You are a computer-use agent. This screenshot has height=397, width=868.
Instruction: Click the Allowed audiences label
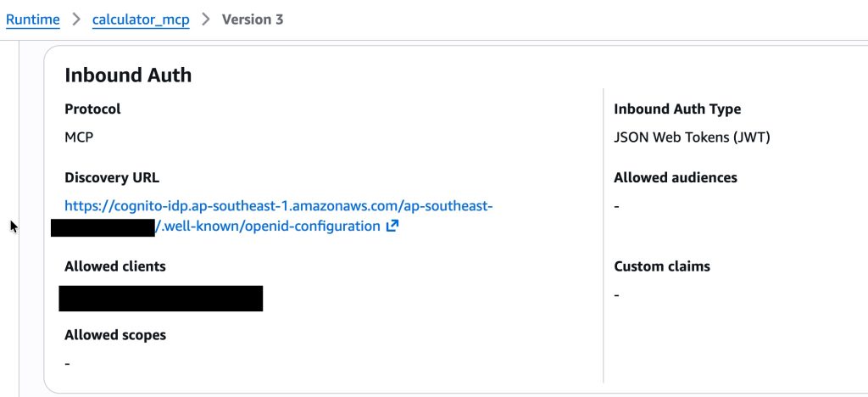pos(676,177)
